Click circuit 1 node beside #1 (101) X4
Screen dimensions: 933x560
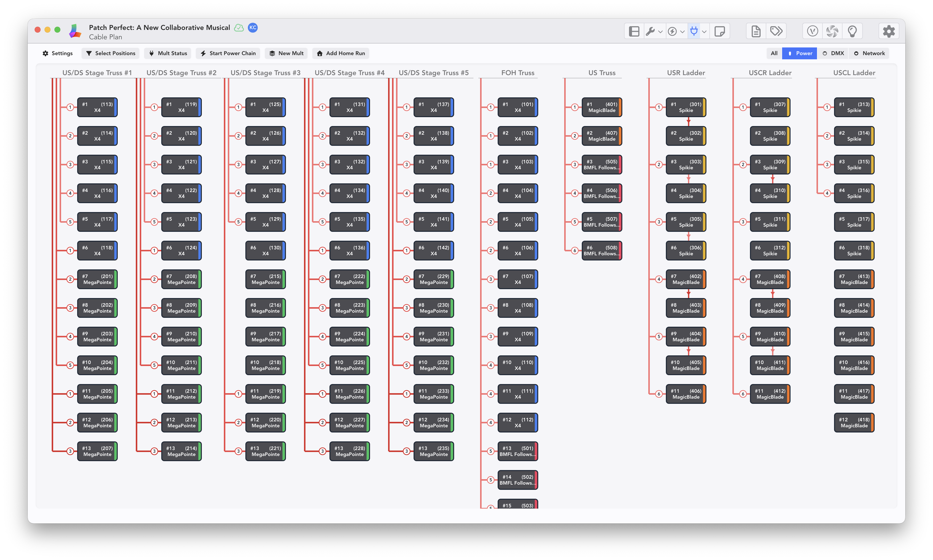490,107
